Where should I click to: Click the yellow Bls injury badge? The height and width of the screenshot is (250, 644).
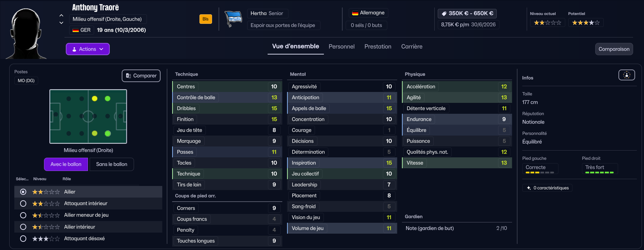[206, 19]
